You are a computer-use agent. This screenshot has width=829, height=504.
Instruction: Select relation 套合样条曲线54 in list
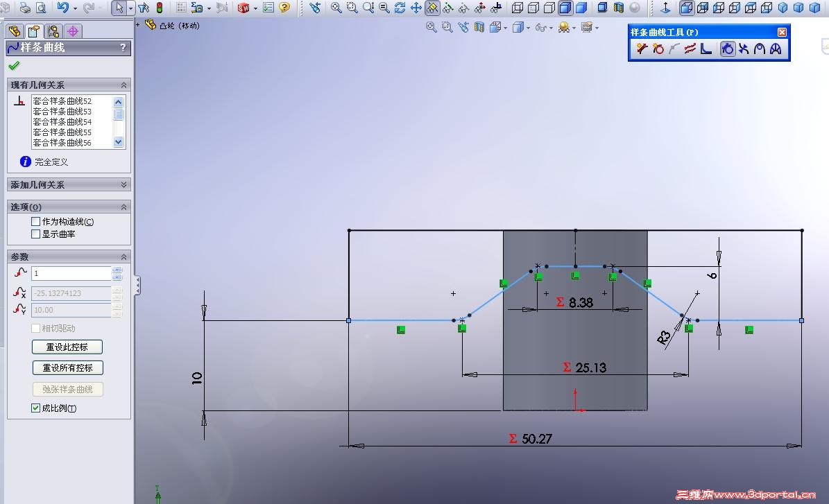(x=62, y=121)
